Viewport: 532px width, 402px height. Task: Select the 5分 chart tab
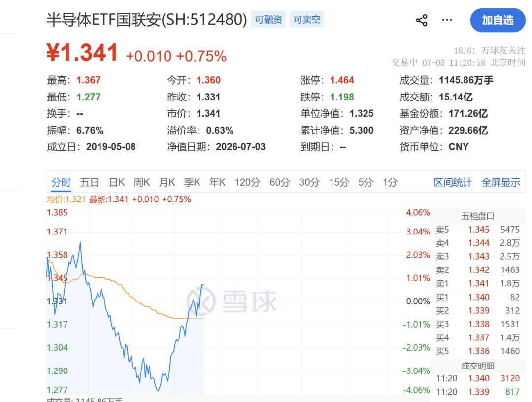[366, 182]
